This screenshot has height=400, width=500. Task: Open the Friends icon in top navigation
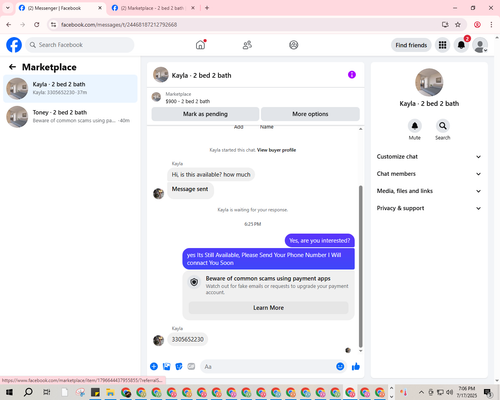(x=247, y=45)
